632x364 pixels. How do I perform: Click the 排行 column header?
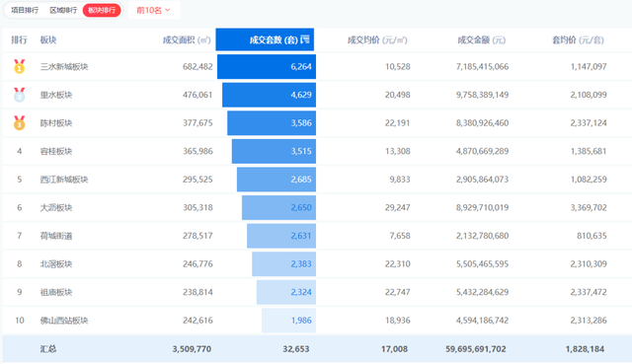point(19,39)
